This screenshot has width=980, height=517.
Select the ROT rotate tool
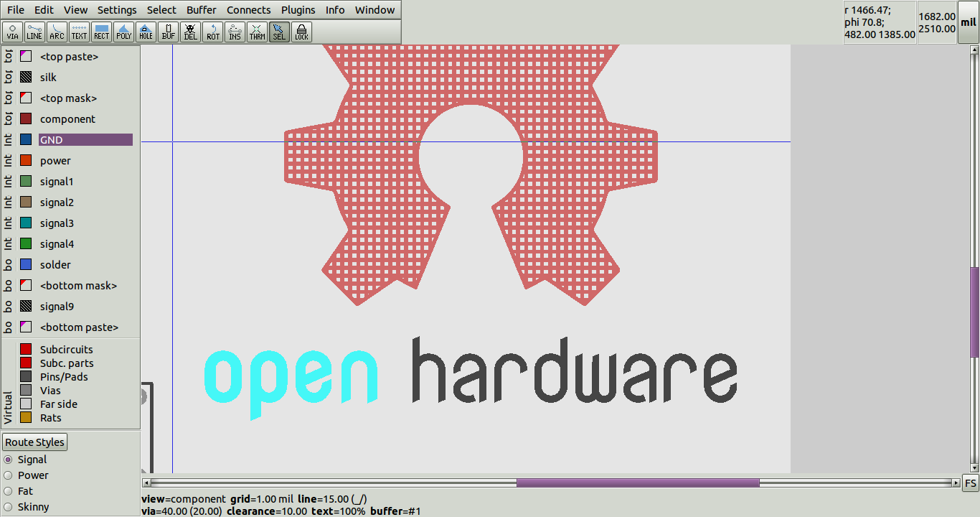(x=213, y=32)
